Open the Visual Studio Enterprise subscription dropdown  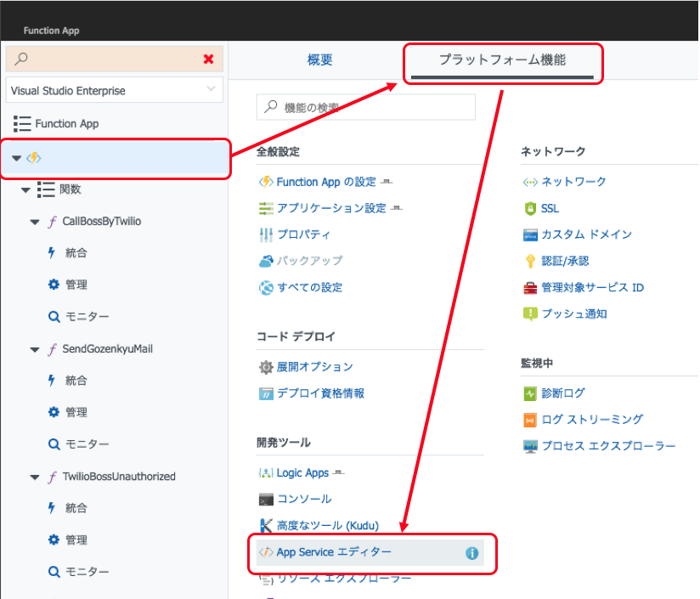115,91
